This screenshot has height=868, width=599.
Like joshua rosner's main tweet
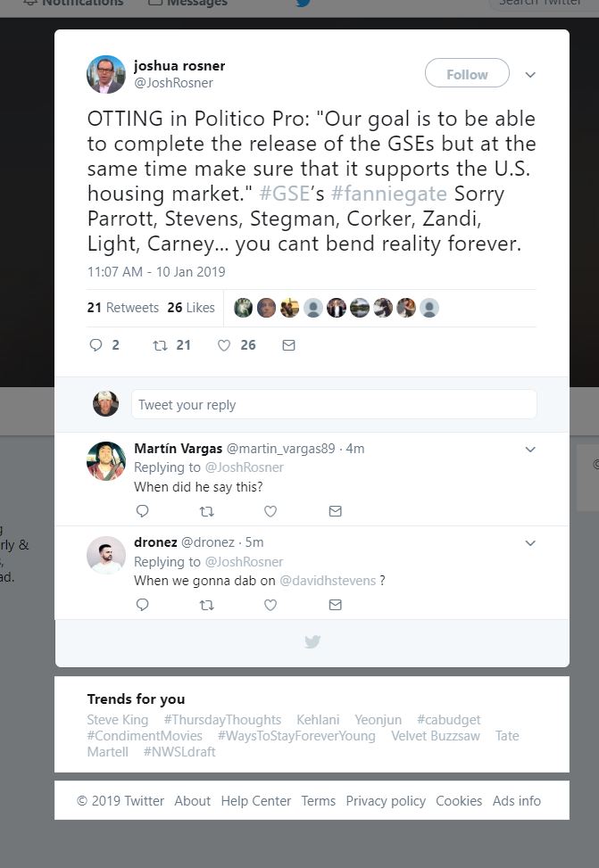point(225,345)
